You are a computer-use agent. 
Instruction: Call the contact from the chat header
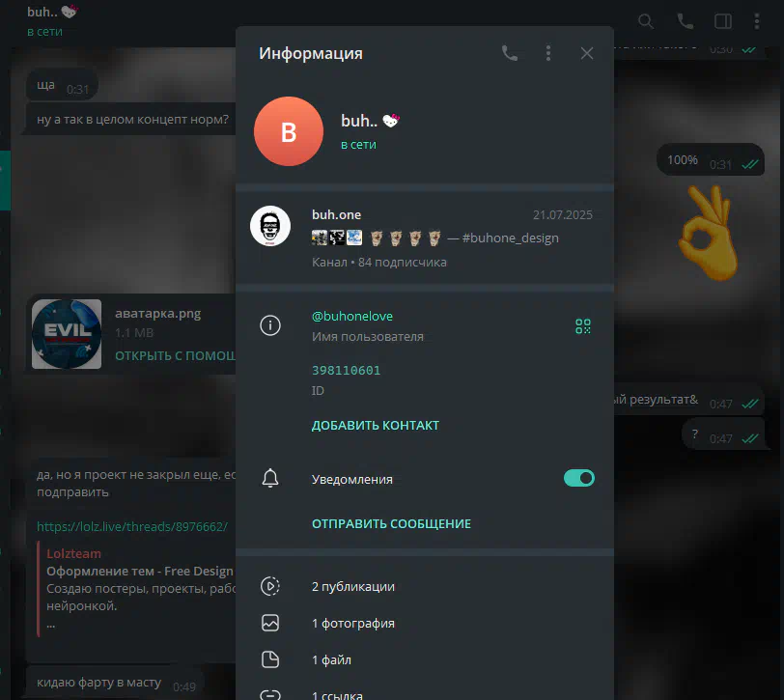pos(686,21)
